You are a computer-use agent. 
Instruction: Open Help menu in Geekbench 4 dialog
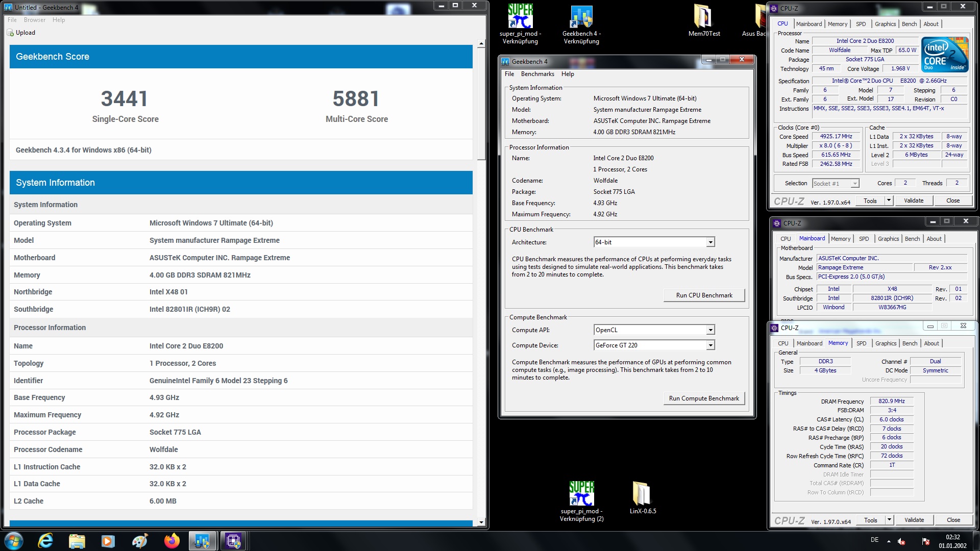coord(568,74)
